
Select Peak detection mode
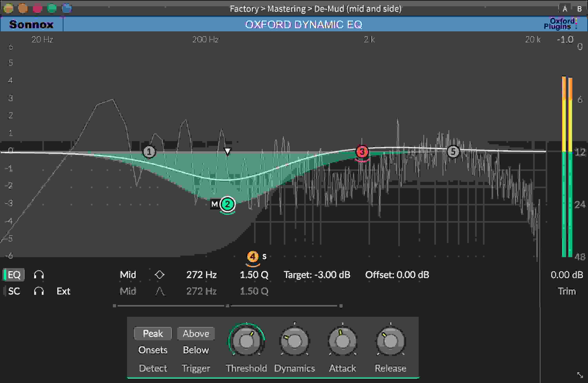152,333
